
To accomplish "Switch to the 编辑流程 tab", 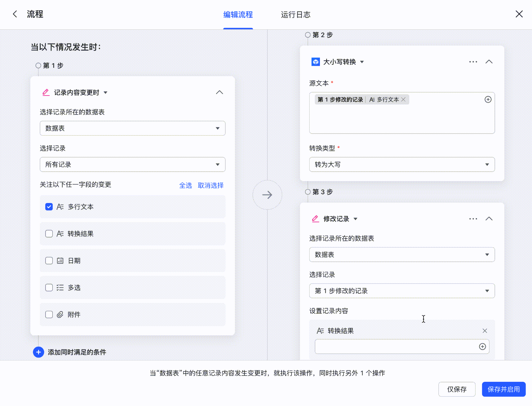I will coord(238,15).
